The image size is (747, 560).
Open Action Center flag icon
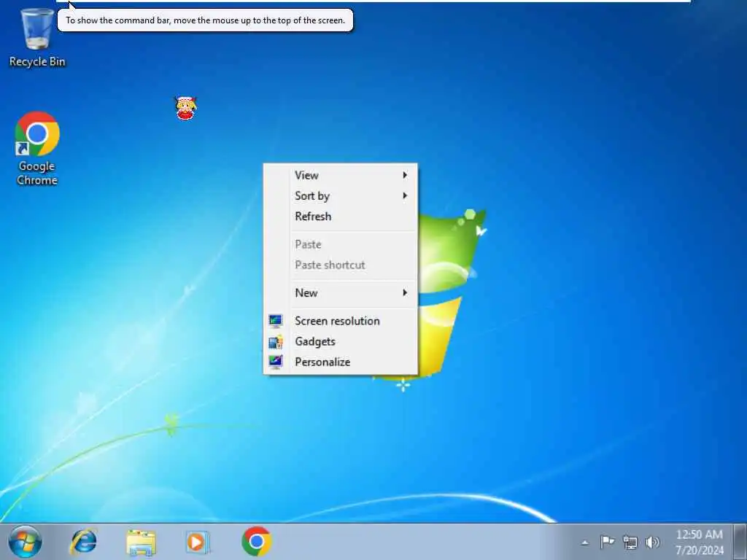click(x=608, y=542)
